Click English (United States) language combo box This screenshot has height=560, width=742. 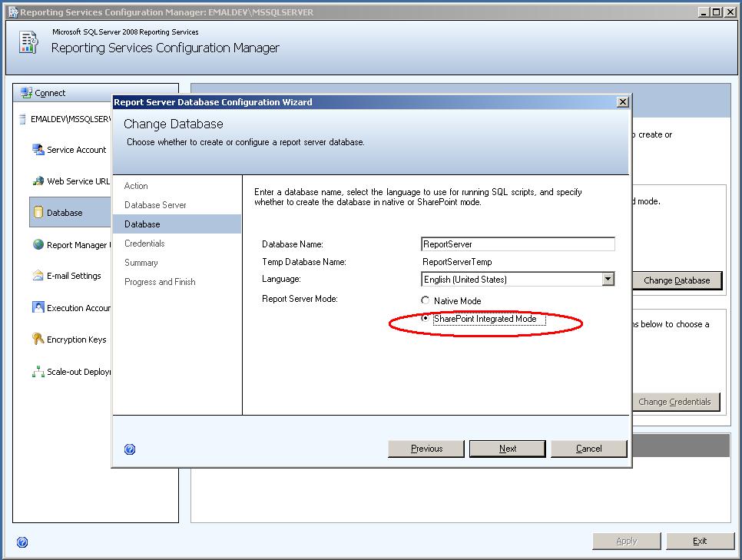coord(518,279)
